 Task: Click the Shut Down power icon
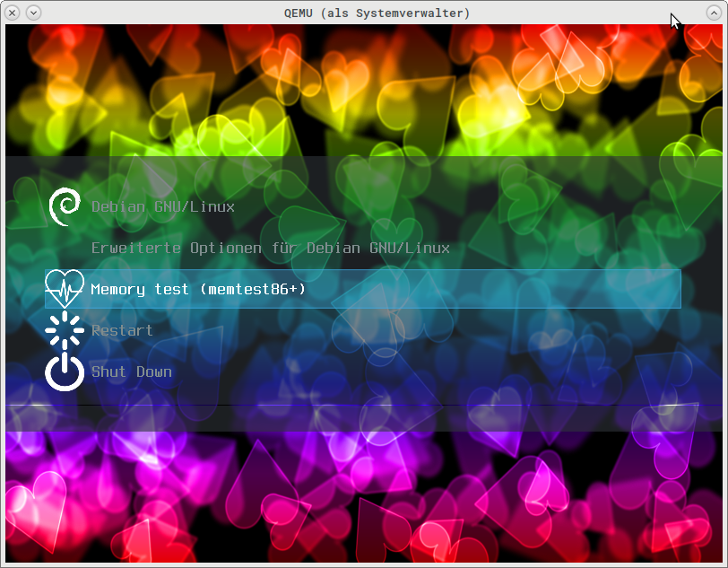(x=65, y=371)
